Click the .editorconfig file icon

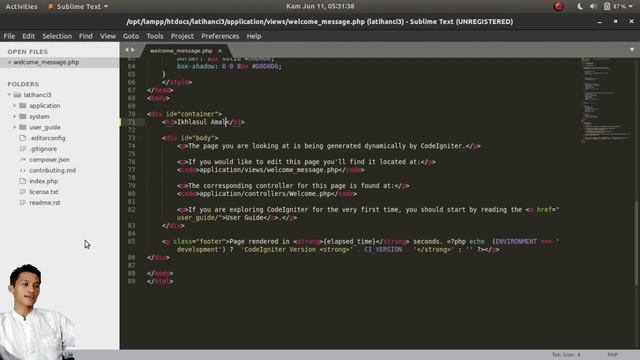(x=23, y=138)
